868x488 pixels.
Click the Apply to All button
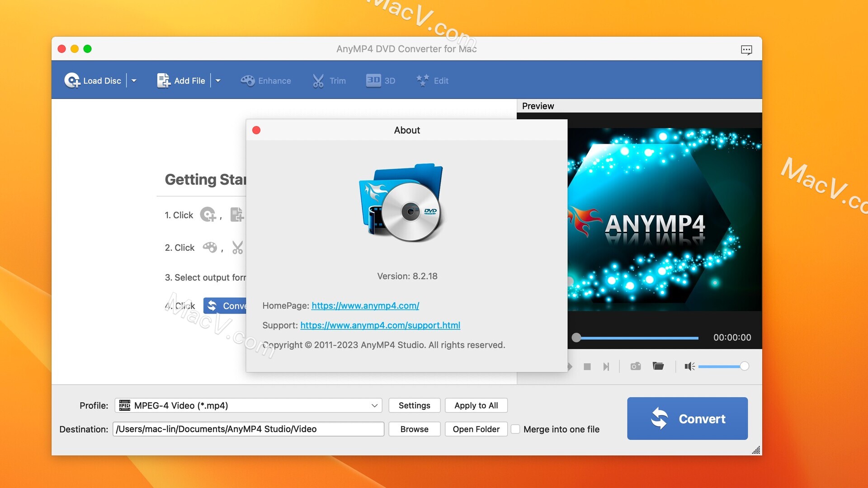476,405
